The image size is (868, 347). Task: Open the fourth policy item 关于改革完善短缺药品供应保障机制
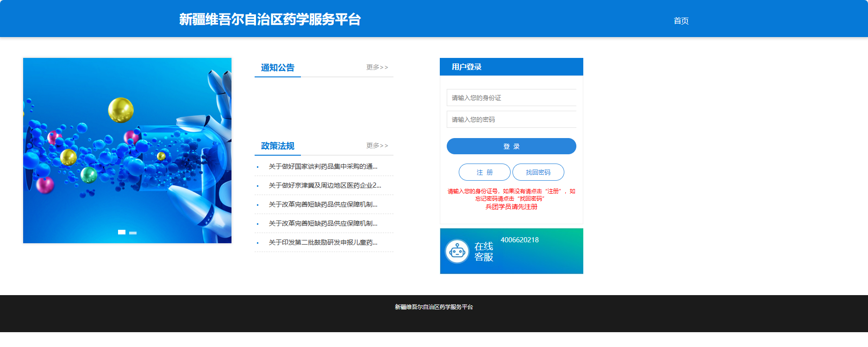click(x=323, y=223)
